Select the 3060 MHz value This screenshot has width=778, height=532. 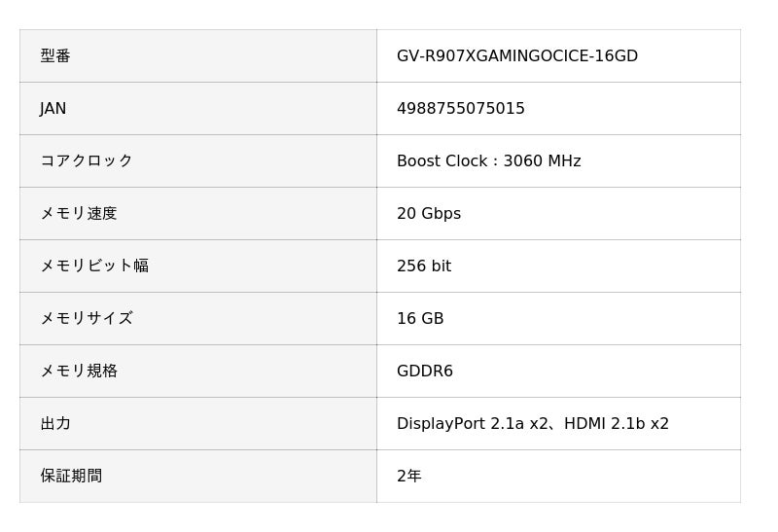pyautogui.click(x=542, y=161)
